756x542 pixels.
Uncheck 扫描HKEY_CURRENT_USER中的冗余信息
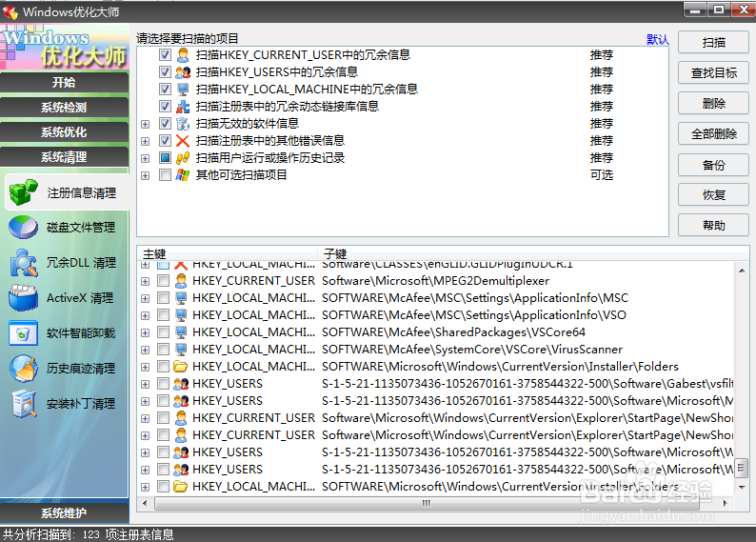tap(165, 55)
